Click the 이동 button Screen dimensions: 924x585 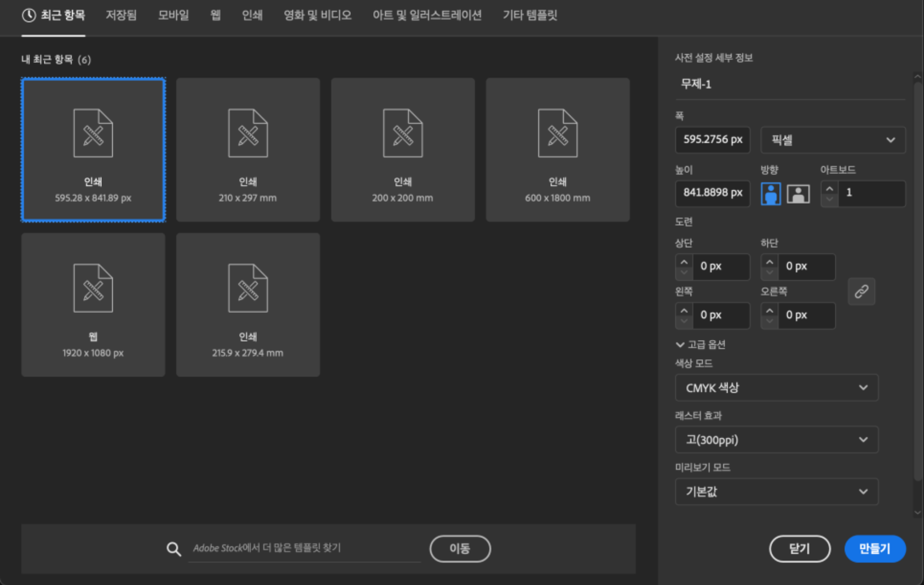pyautogui.click(x=460, y=548)
